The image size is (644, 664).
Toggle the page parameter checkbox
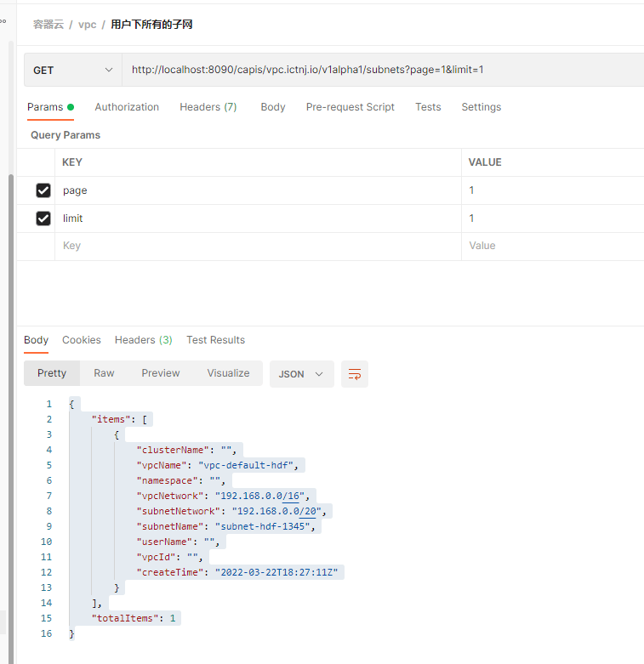pos(43,190)
